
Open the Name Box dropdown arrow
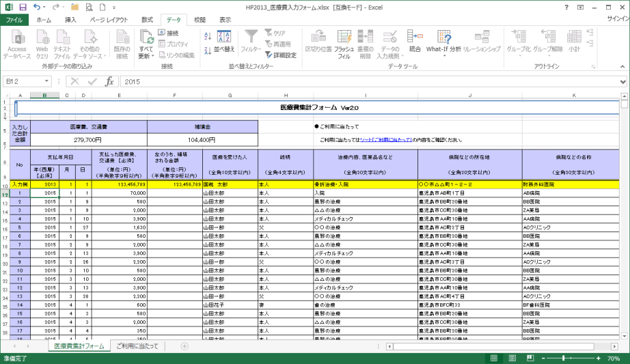click(x=46, y=81)
